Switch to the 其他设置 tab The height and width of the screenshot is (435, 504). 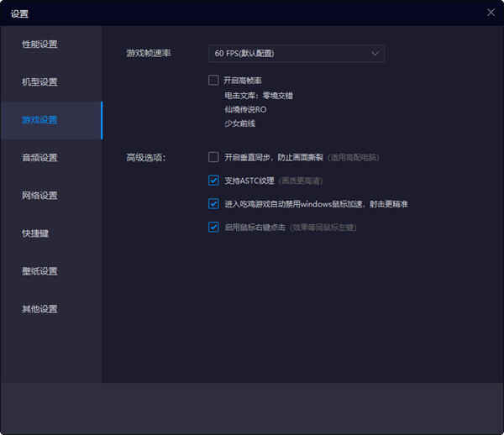point(40,309)
